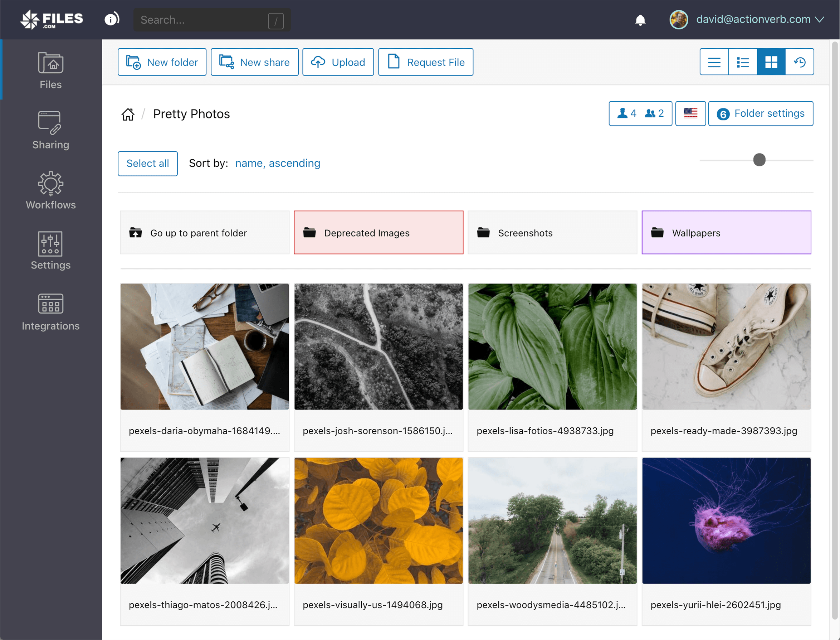Click the info icon beside logo
The width and height of the screenshot is (840, 640).
coord(112,19)
